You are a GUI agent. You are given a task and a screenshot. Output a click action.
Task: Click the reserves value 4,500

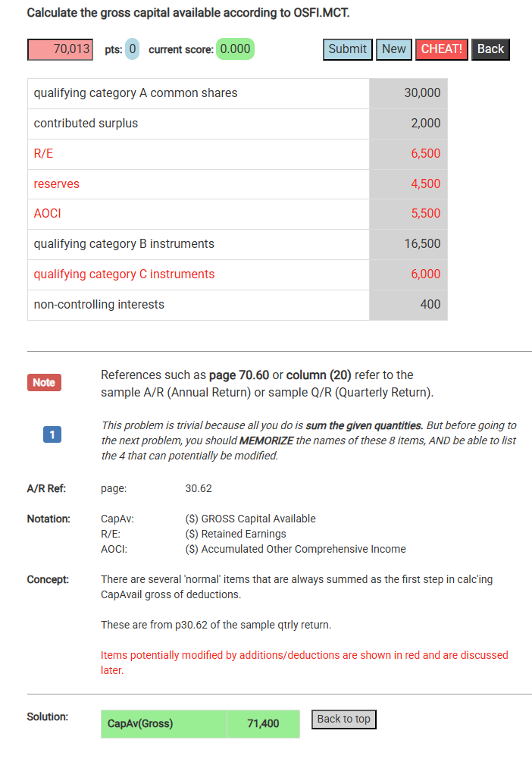[425, 184]
